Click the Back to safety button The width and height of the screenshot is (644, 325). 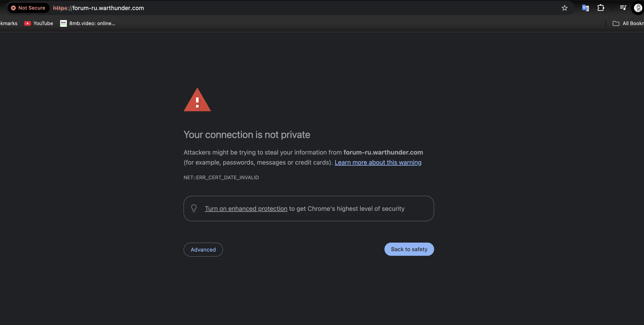click(x=409, y=249)
